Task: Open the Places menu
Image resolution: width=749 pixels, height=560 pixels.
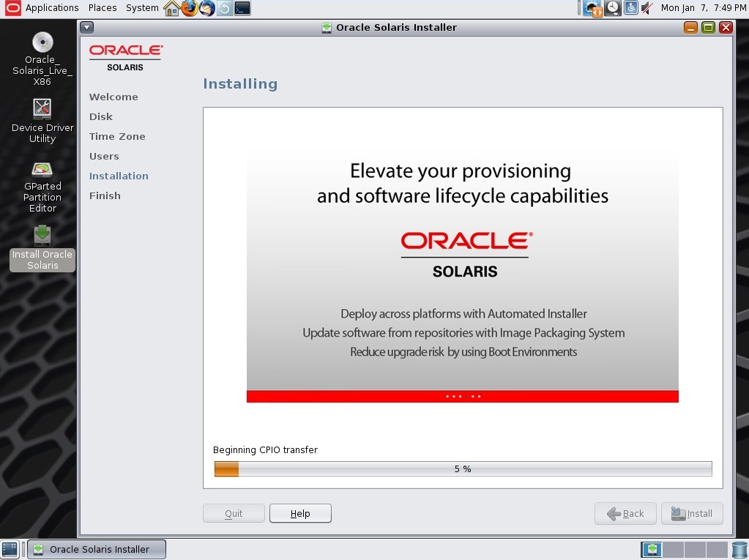Action: [103, 7]
